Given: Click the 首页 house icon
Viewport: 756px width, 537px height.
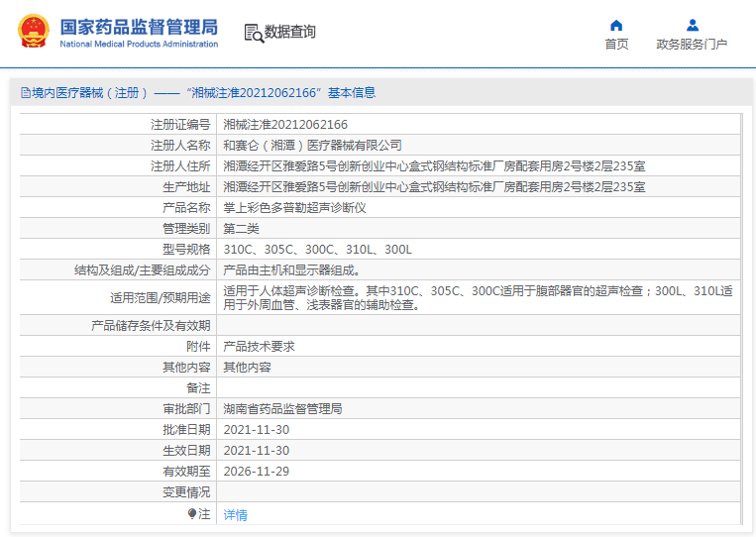Looking at the screenshot, I should click(616, 25).
